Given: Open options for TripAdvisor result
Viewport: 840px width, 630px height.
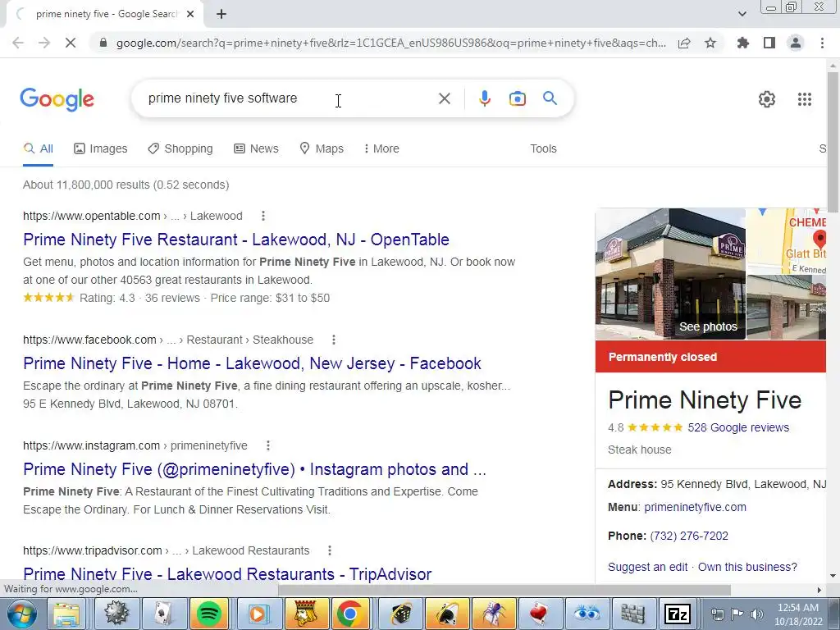Looking at the screenshot, I should click(x=330, y=550).
